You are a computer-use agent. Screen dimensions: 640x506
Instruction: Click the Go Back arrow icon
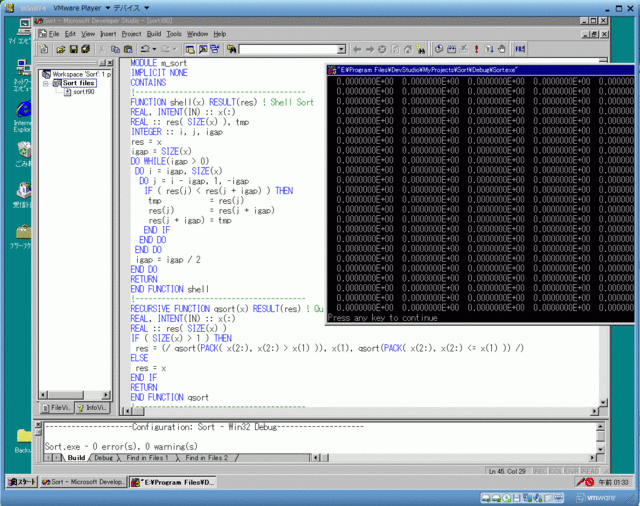coord(357,49)
